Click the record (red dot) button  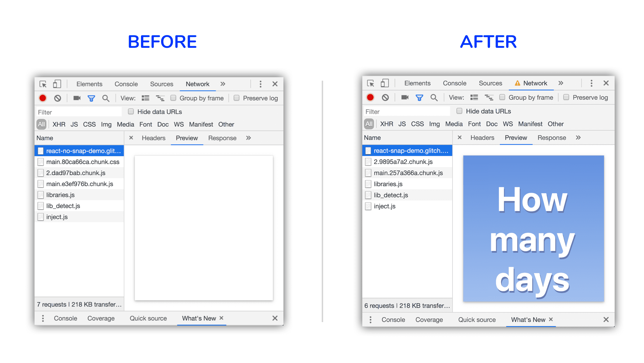tap(43, 98)
